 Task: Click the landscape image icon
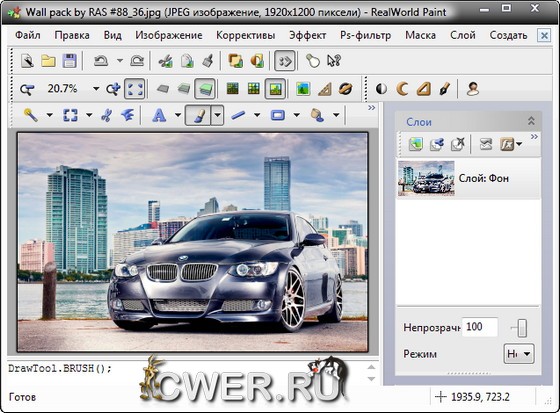coord(303,89)
